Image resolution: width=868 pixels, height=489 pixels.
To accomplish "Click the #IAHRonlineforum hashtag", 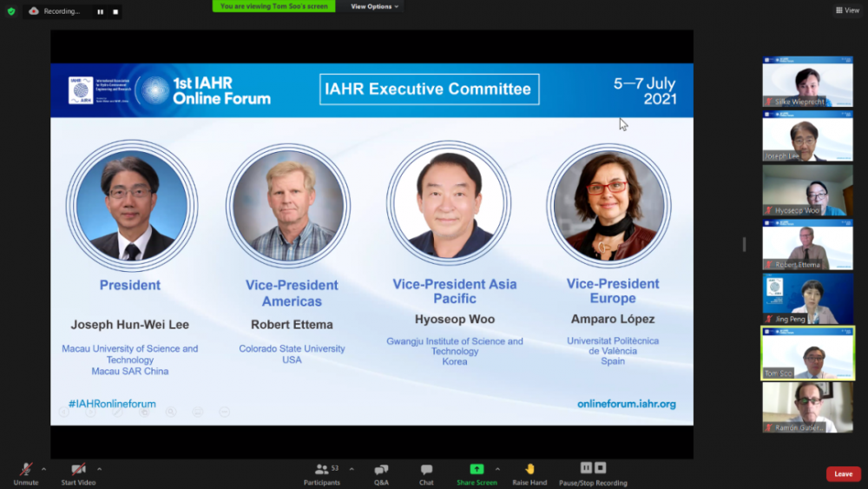I will click(x=112, y=404).
